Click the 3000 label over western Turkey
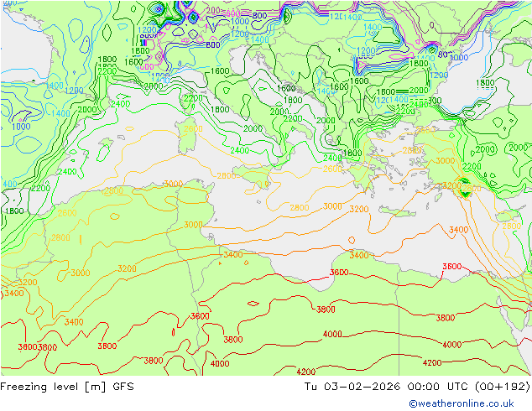 445,160
